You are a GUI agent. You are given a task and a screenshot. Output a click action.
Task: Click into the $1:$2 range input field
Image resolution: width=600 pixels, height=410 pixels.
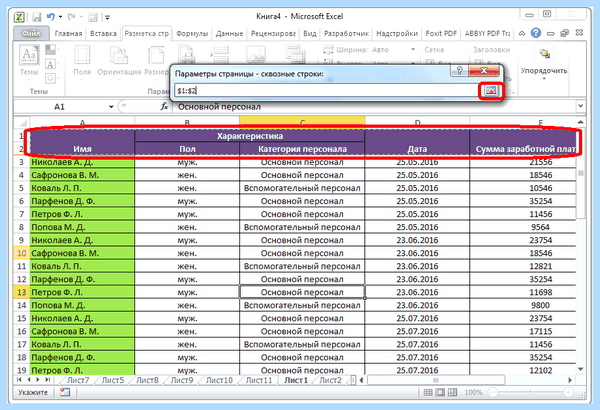[x=327, y=91]
